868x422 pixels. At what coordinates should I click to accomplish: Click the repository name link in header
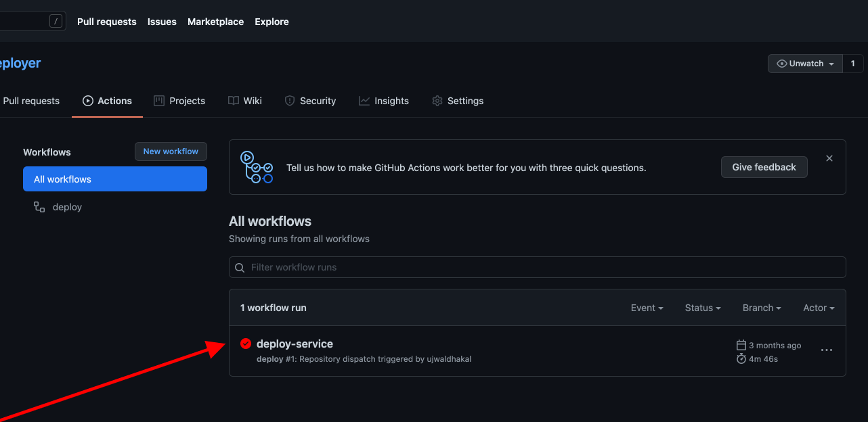[x=20, y=63]
